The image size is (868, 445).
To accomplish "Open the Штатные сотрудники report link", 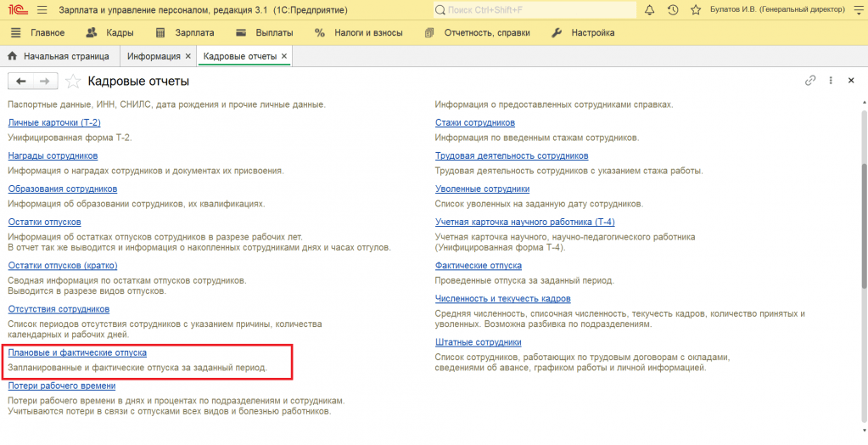I will click(478, 342).
